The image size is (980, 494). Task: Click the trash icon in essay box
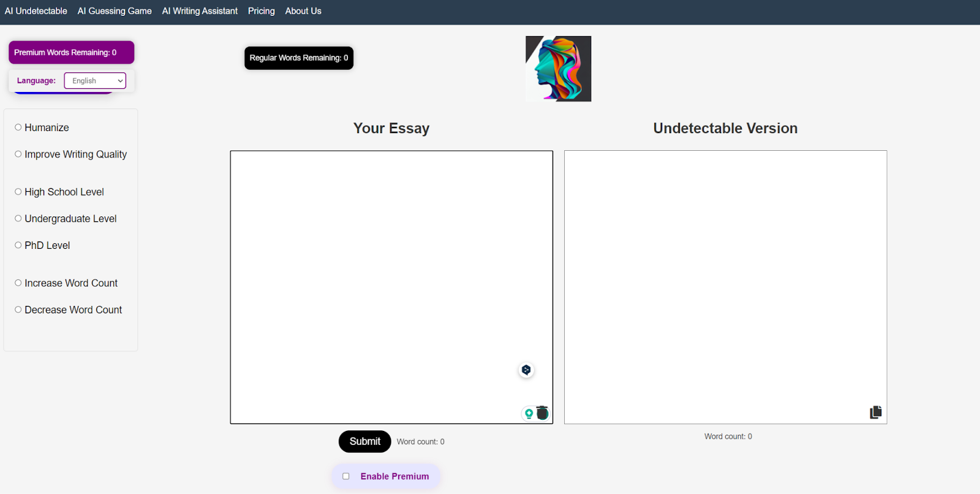pos(542,413)
